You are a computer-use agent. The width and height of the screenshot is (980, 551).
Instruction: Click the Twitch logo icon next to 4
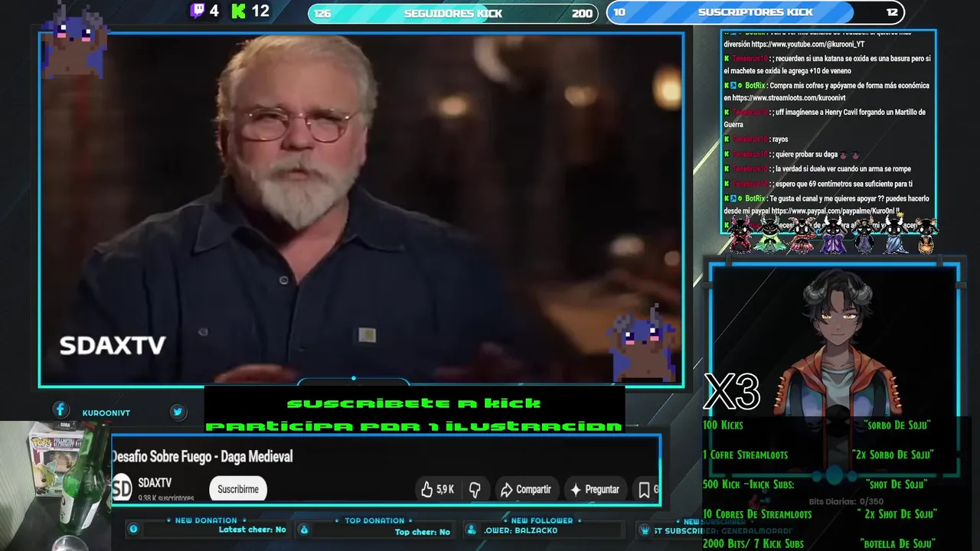(198, 11)
